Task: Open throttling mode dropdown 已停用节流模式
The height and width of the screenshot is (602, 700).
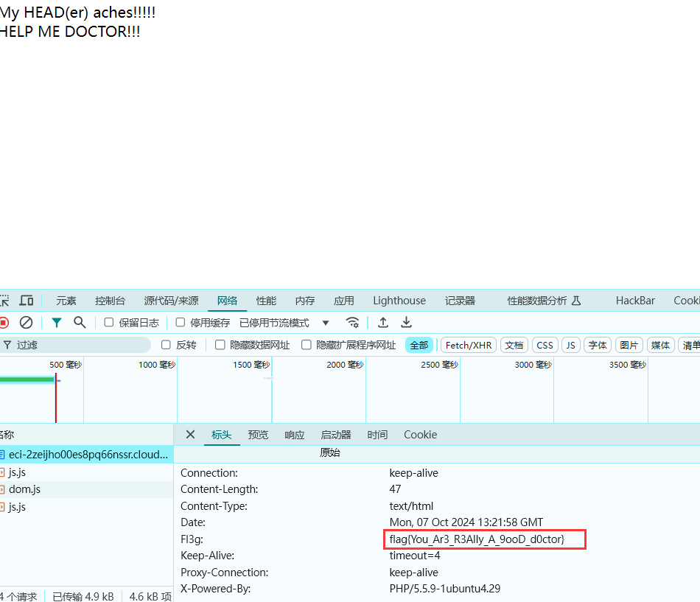Action: pyautogui.click(x=284, y=323)
